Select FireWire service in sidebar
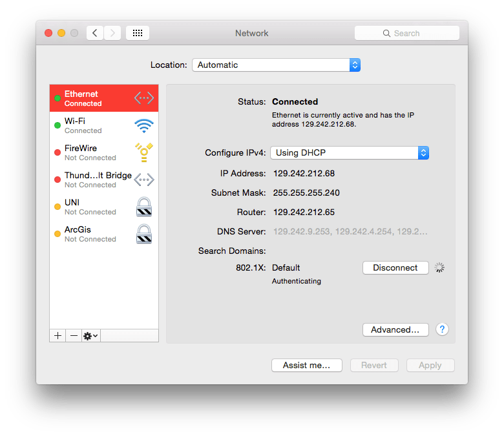This screenshot has width=504, height=436. [104, 152]
